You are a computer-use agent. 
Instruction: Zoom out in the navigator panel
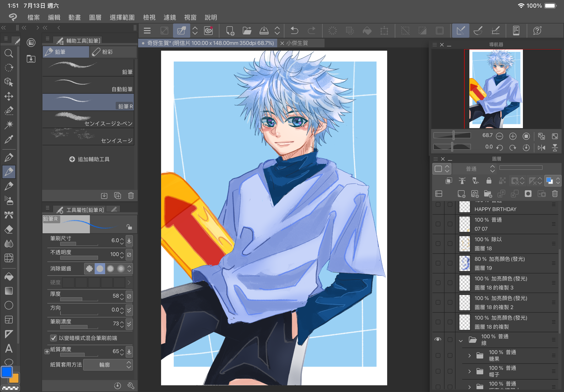[499, 136]
